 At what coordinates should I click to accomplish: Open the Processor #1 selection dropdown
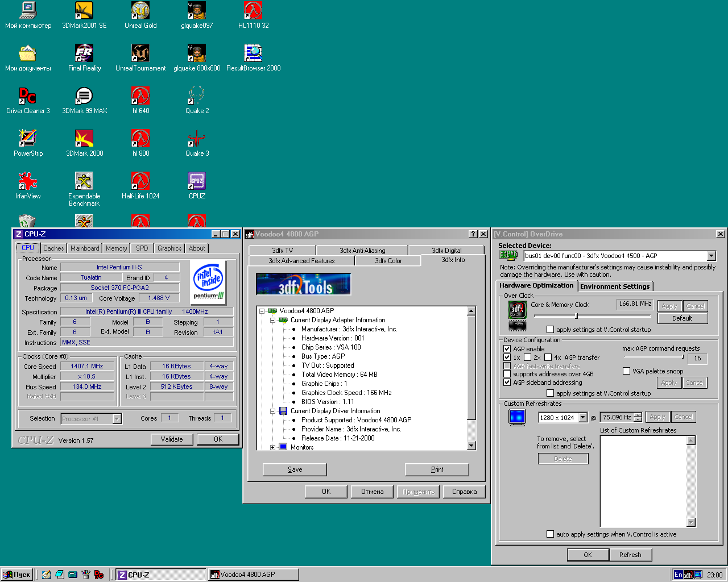coord(117,419)
